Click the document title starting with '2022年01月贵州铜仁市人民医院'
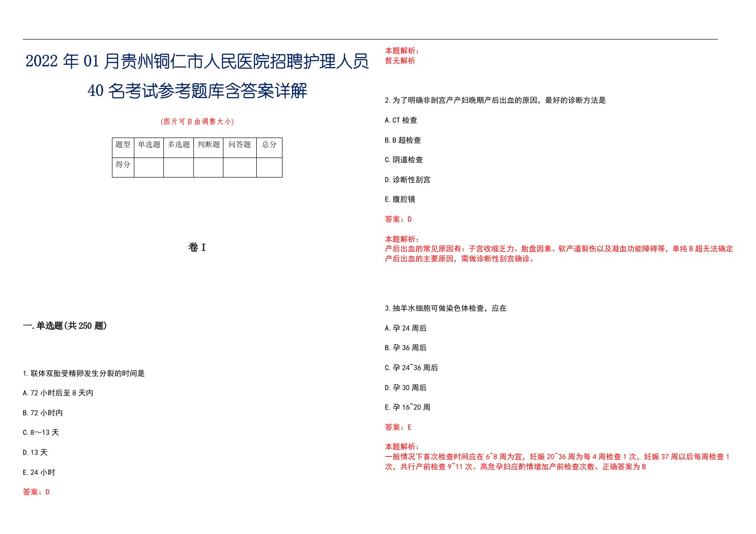The image size is (756, 534). [197, 76]
